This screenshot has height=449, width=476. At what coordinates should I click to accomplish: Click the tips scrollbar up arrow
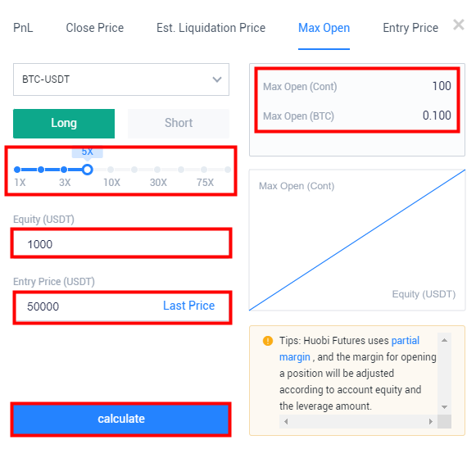(444, 340)
